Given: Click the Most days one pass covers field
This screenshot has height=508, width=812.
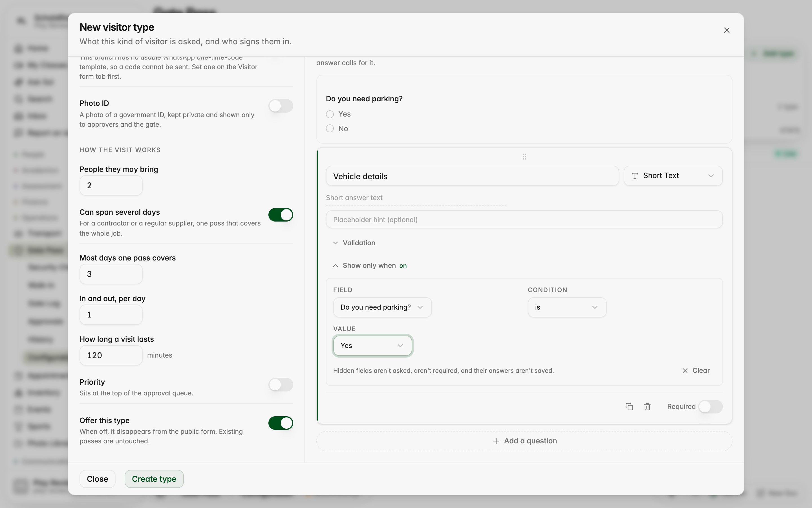Looking at the screenshot, I should point(111,274).
